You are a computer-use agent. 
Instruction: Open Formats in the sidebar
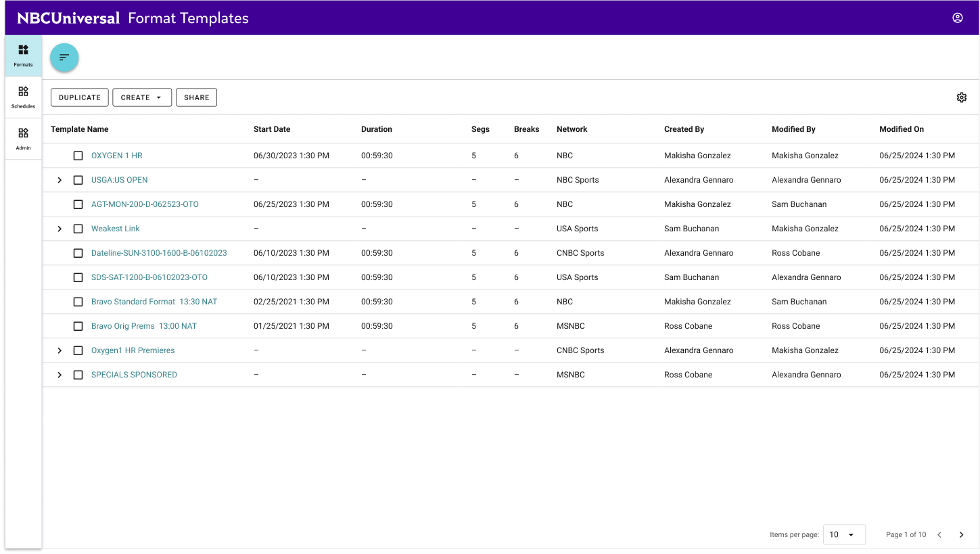pos(24,56)
